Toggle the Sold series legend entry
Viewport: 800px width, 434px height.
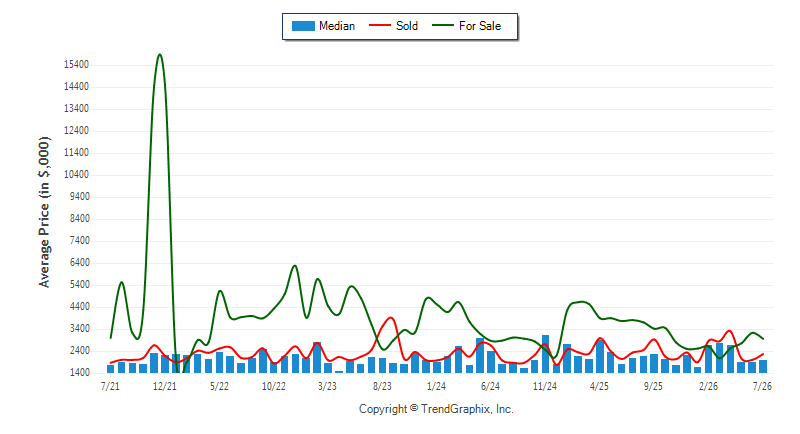[393, 26]
